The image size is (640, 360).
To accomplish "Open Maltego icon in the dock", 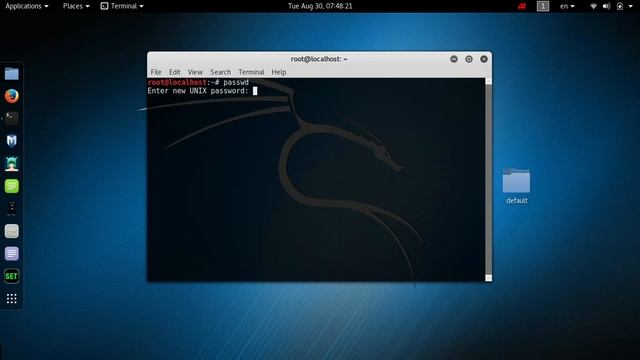I will [x=11, y=209].
